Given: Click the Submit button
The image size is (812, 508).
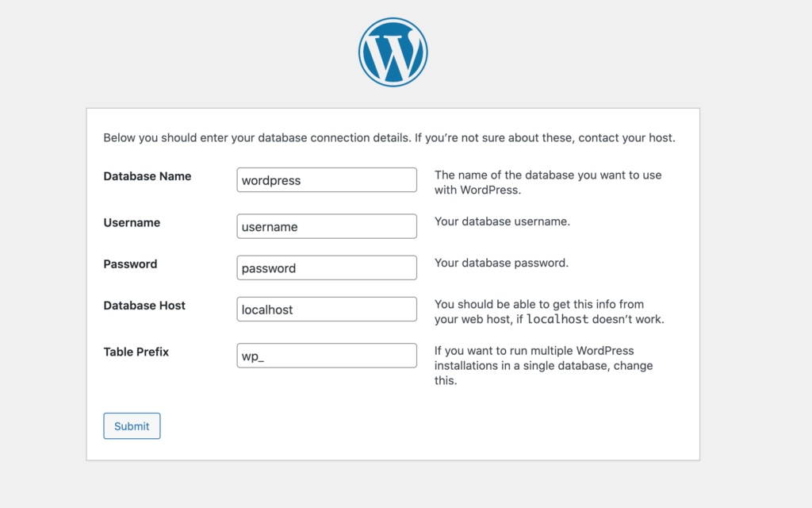Looking at the screenshot, I should pos(132,426).
